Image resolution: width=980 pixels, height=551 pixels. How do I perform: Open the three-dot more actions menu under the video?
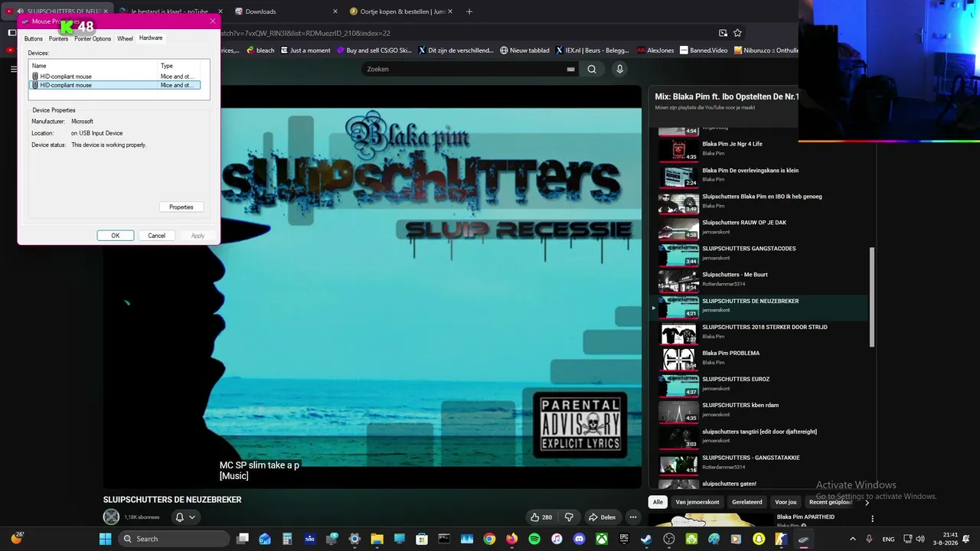tap(632, 517)
